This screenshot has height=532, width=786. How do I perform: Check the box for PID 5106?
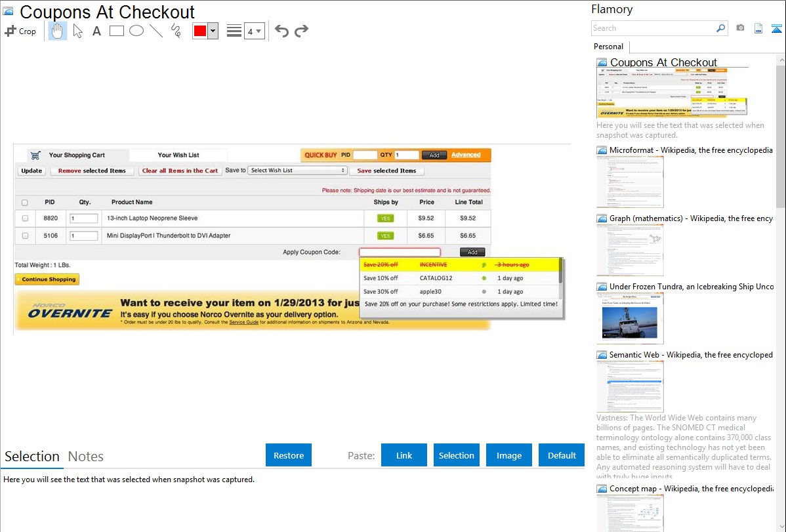(25, 235)
